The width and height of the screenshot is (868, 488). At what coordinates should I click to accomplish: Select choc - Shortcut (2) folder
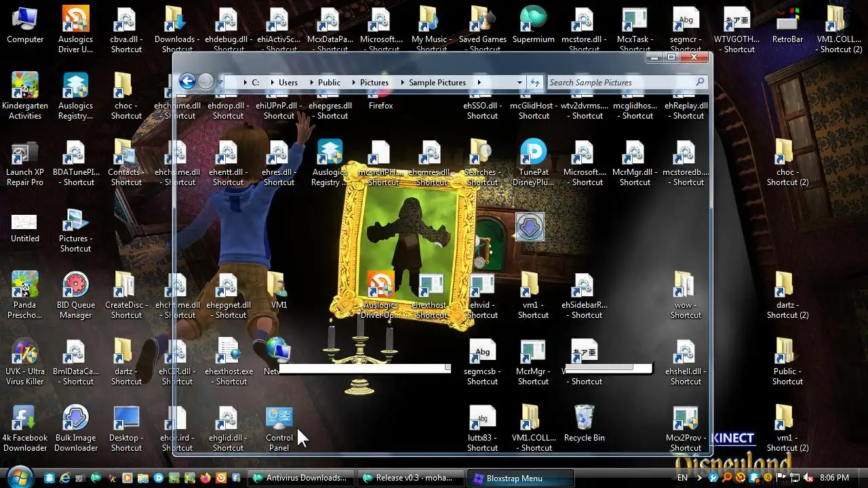tap(787, 163)
